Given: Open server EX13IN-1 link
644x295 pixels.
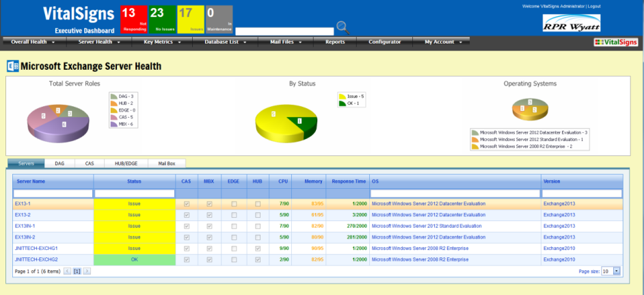Looking at the screenshot, I should tap(25, 226).
